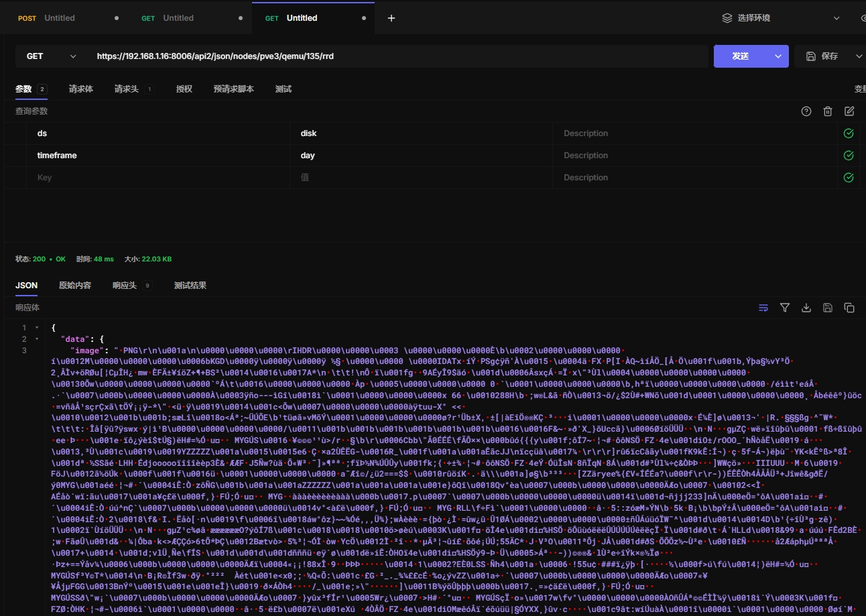Switch to the 请求头 tab
The image size is (866, 616).
126,89
